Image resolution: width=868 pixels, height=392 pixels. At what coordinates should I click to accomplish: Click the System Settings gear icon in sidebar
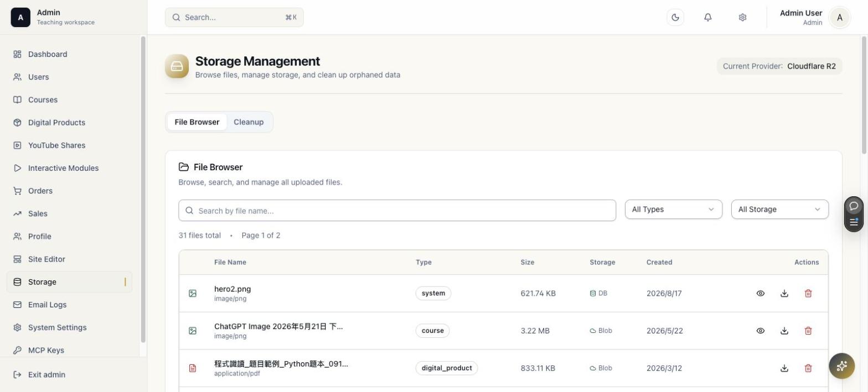coord(17,327)
